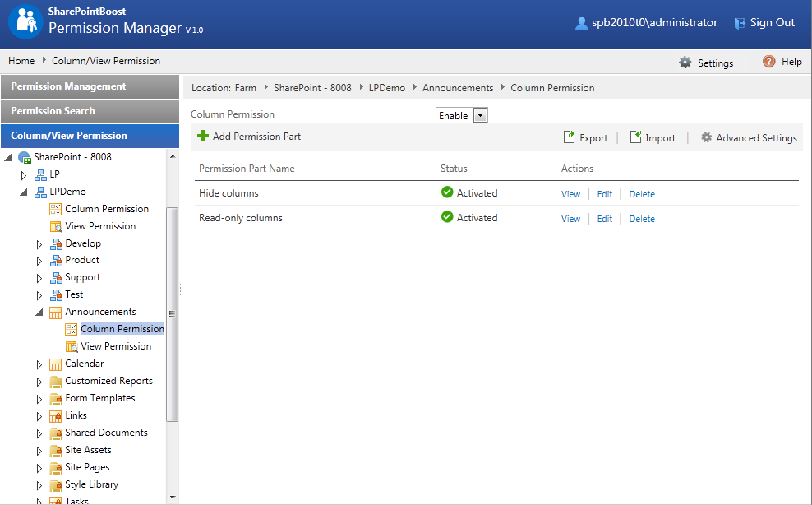Click the Develop subsite icon

pyautogui.click(x=56, y=244)
